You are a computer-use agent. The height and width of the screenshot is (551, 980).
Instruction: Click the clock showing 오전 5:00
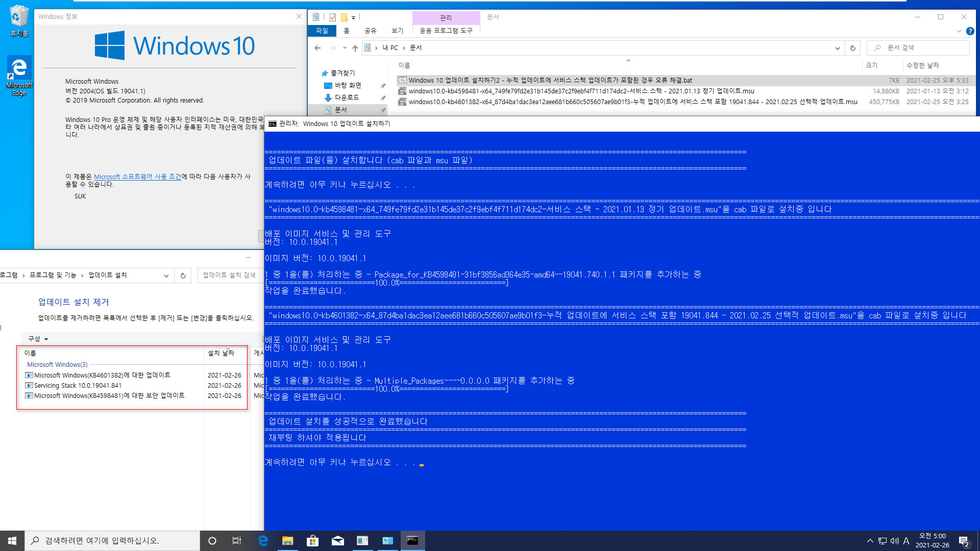(x=932, y=541)
